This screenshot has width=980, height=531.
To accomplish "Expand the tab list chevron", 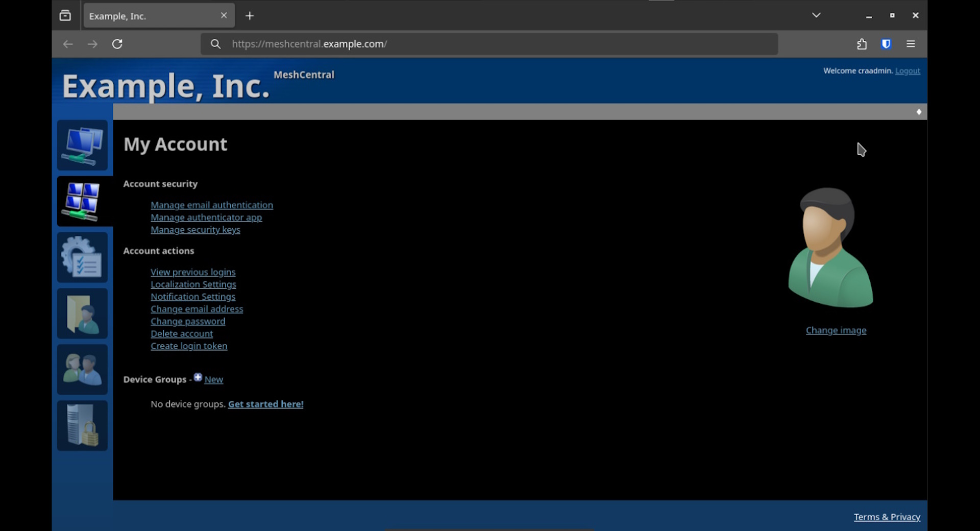I will tap(816, 15).
